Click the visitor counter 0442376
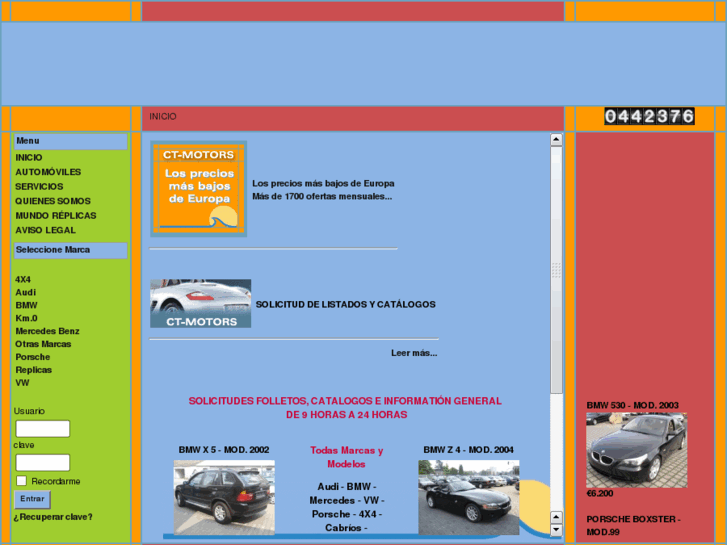The height and width of the screenshot is (545, 727). click(649, 116)
